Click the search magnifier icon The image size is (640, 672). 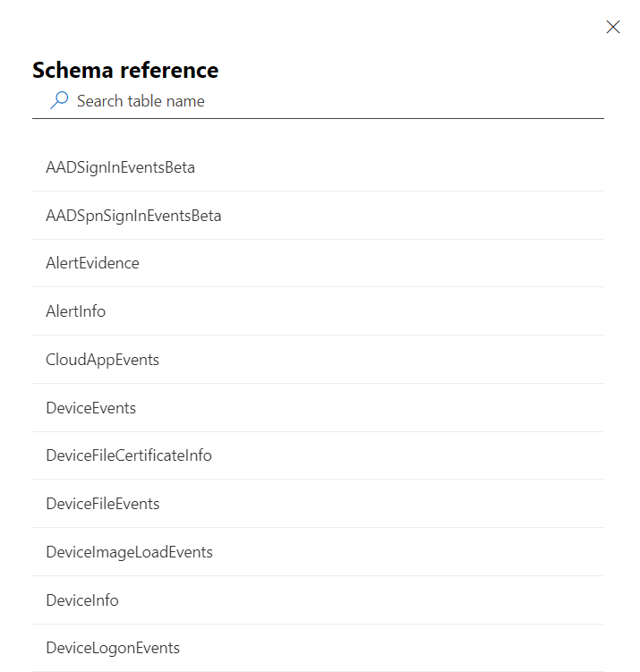59,101
